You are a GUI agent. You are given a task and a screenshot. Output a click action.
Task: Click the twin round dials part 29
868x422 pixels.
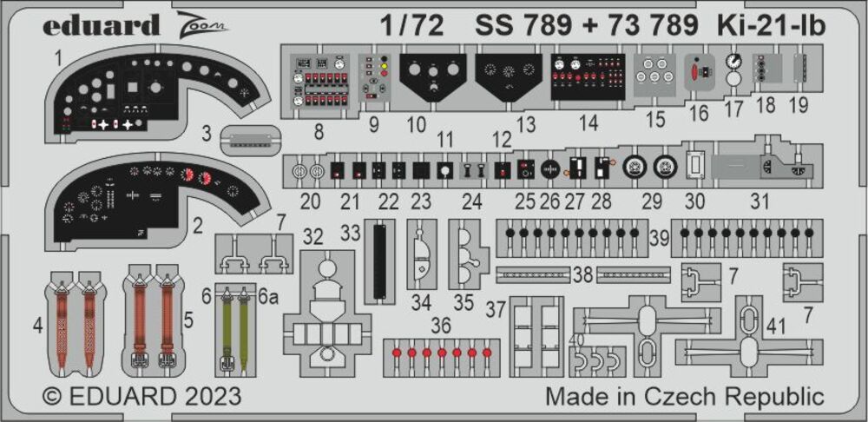651,165
